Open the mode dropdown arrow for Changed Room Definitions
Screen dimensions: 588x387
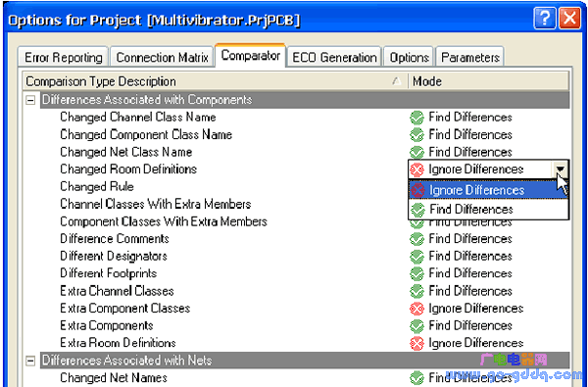[560, 169]
